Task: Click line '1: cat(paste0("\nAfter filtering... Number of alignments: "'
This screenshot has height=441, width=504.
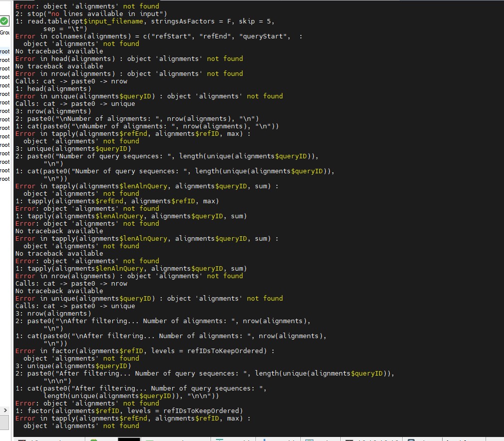Action: [x=171, y=336]
